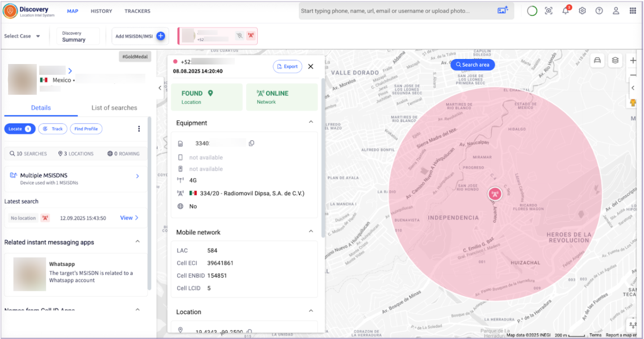Collapse the Equipment section
The image size is (644, 339).
pyautogui.click(x=310, y=123)
